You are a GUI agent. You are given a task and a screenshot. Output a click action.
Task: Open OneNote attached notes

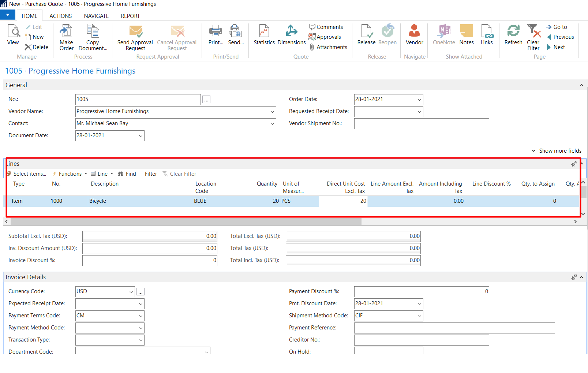[x=444, y=35]
